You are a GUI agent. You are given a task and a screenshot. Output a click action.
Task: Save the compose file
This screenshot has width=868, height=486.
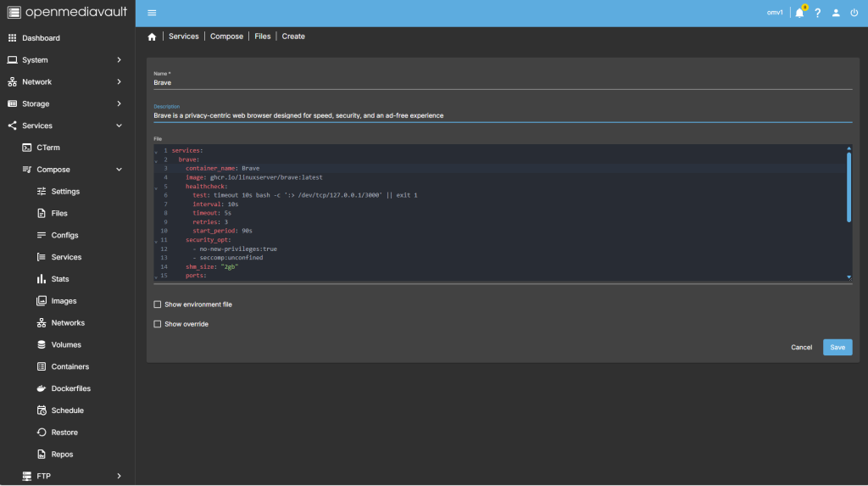click(837, 348)
